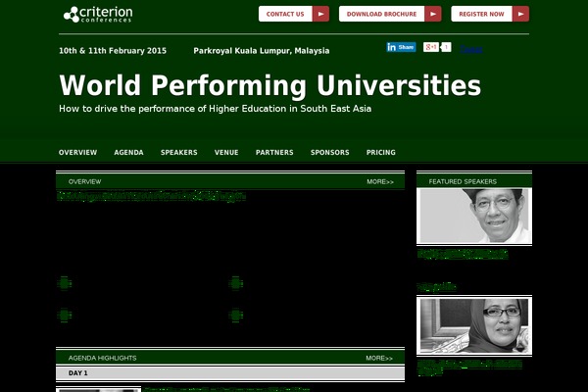Click MORE>> in Agenda Highlights section

coord(379,358)
